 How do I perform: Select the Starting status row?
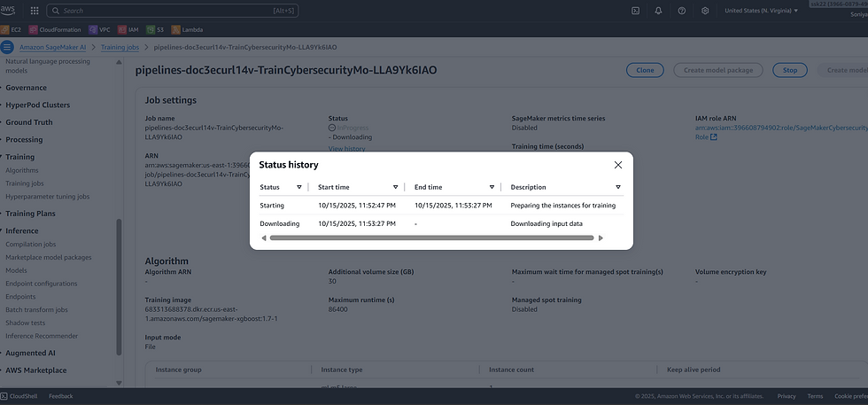pos(441,206)
